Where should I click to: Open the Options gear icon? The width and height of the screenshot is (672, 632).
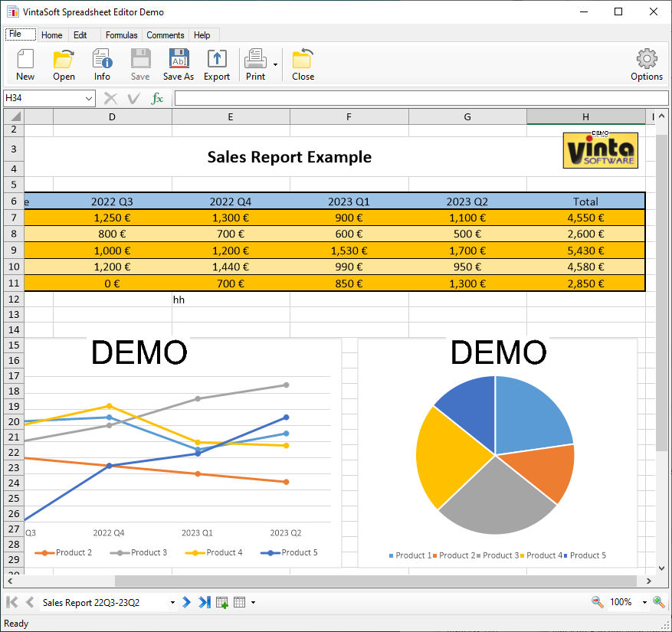point(647,64)
